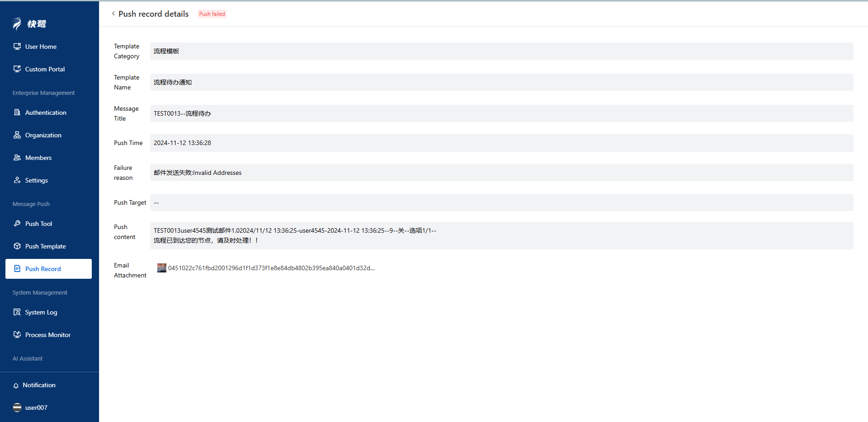Click the logo icon in the sidebar
Screen dimensions: 868x422
pyautogui.click(x=17, y=24)
